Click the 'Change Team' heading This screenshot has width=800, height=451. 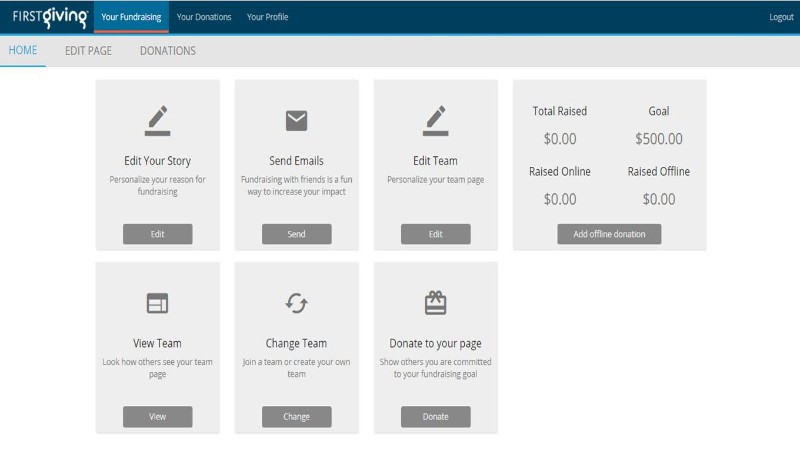[296, 343]
